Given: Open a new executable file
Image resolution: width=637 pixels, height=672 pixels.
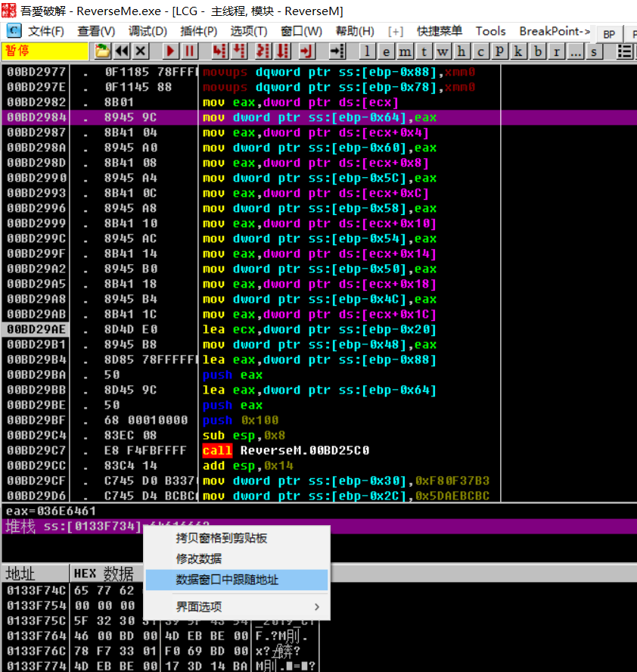Looking at the screenshot, I should click(x=102, y=51).
